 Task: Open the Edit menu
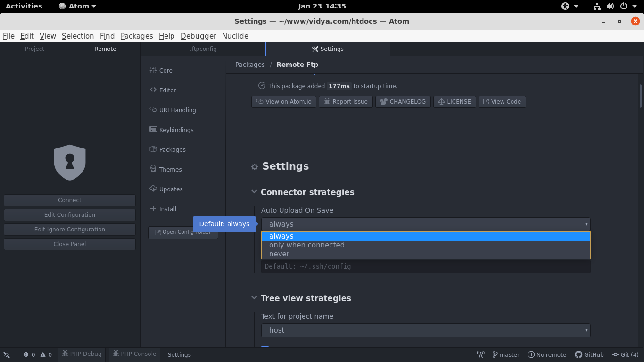[27, 36]
